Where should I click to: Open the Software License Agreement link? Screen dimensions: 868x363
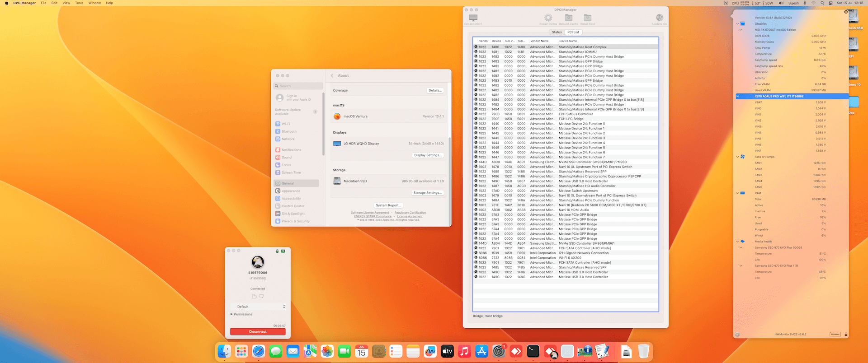[370, 213]
